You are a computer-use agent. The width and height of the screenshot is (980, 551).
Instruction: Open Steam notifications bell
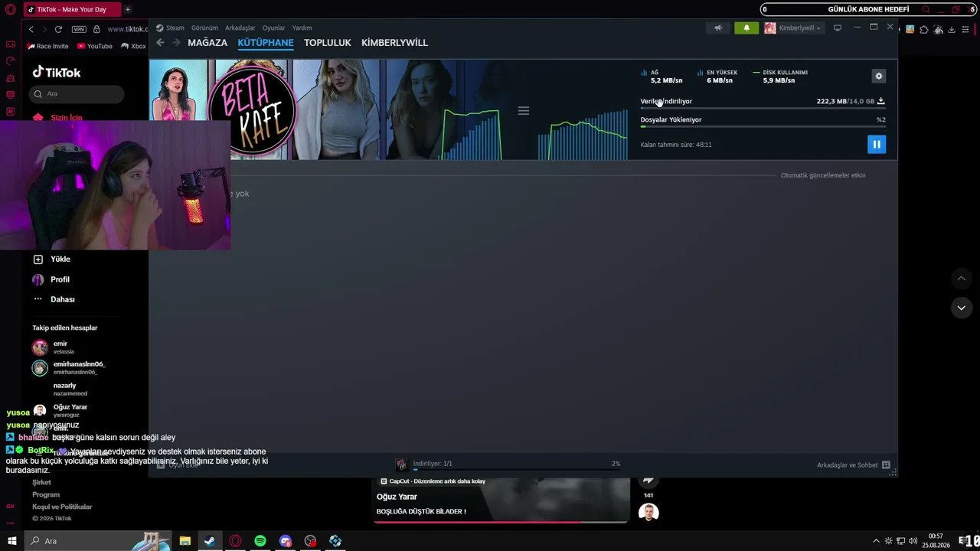tap(746, 28)
